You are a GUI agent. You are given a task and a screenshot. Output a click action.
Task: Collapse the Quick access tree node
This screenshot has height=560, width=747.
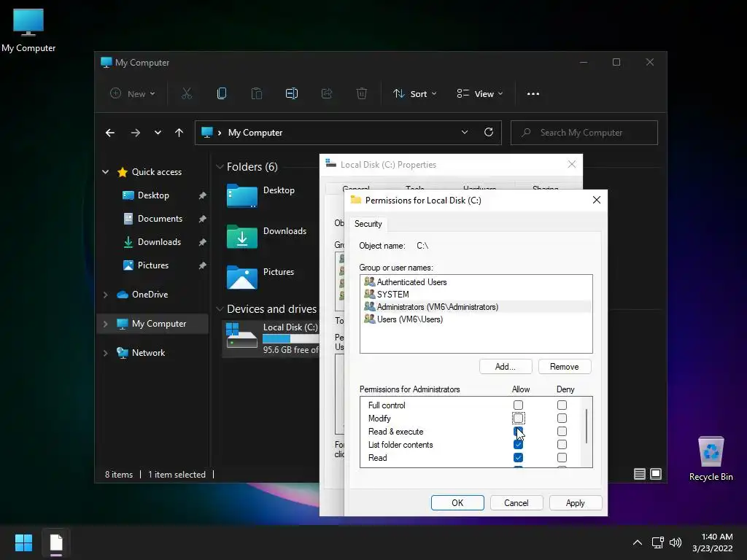[x=105, y=172]
